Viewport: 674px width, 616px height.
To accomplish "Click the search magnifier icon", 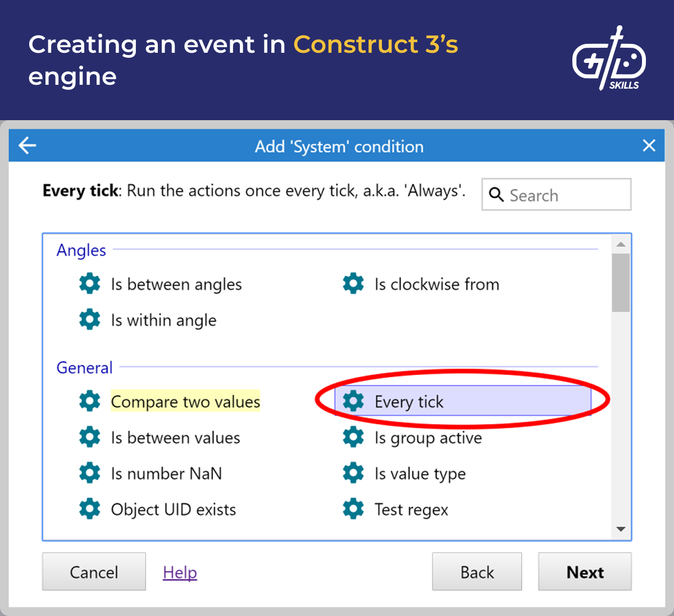I will [497, 195].
